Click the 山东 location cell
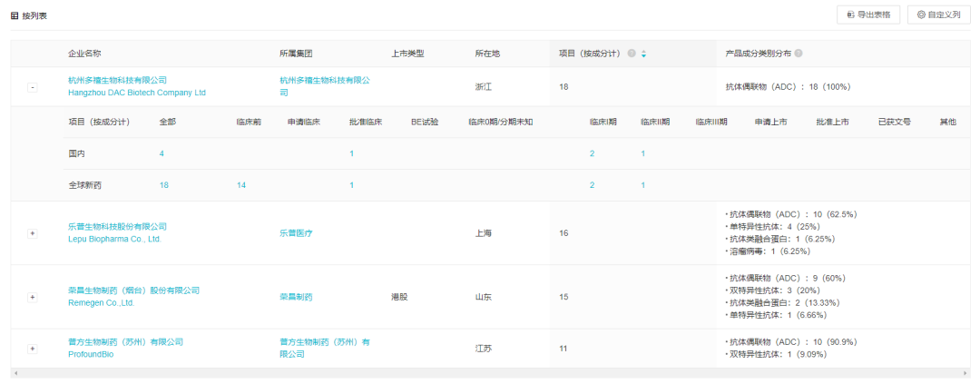 click(483, 297)
